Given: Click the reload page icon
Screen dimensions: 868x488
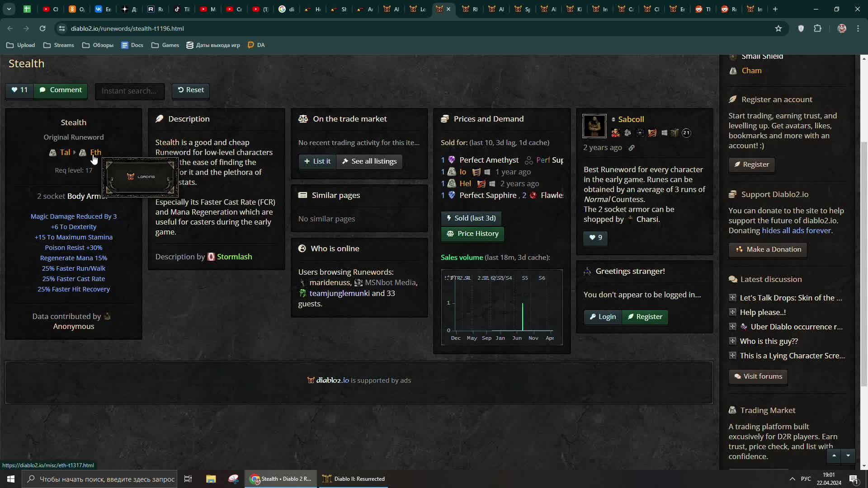Looking at the screenshot, I should coord(42,28).
